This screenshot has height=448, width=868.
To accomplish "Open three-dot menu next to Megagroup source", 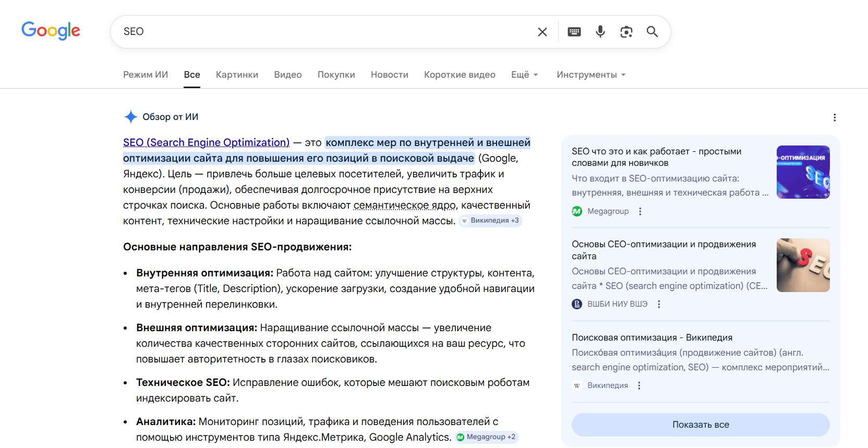I will pyautogui.click(x=640, y=211).
